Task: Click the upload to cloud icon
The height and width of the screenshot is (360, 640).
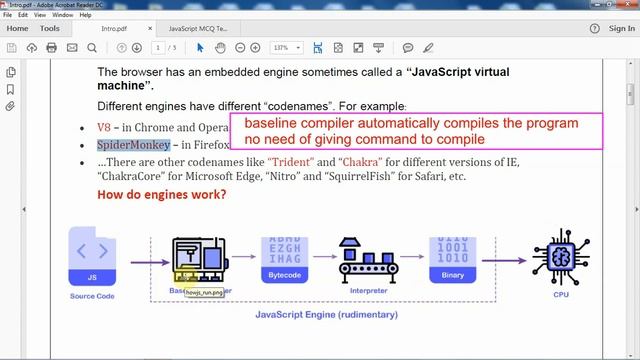Action: [x=31, y=48]
